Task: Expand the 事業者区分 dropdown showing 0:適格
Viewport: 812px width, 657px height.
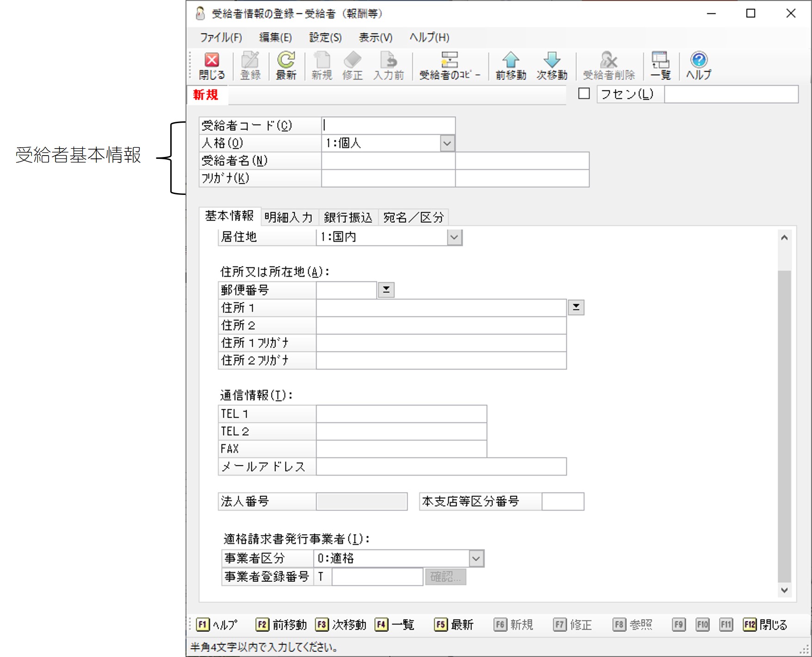Action: [476, 559]
